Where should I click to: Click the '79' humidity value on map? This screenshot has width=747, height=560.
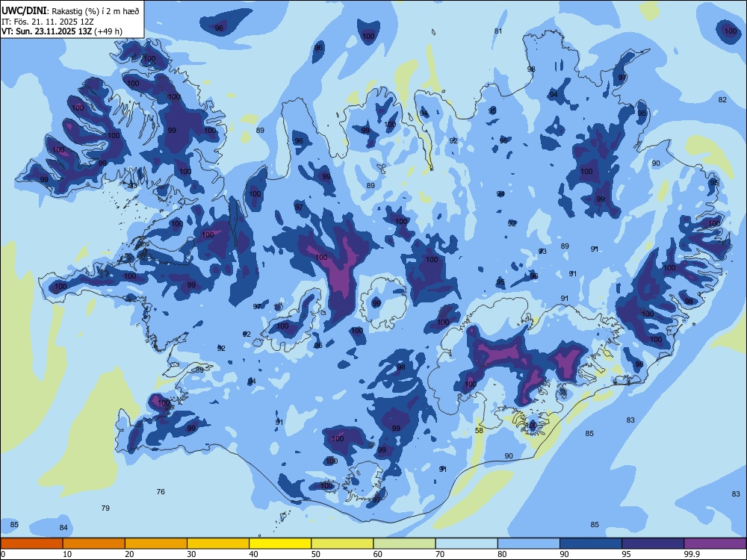pyautogui.click(x=105, y=508)
